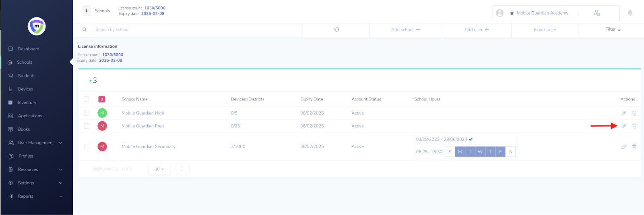Viewport: 644px width, 215px height.
Task: Go to Devices in sidebar
Action: (x=25, y=89)
